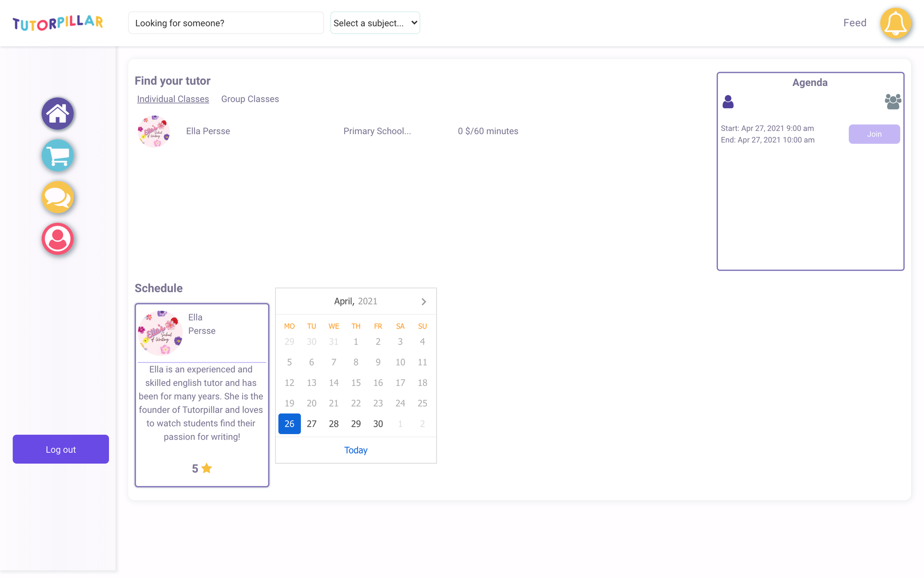
Task: Open Ella Persse's photo in Schedule card
Action: [160, 332]
